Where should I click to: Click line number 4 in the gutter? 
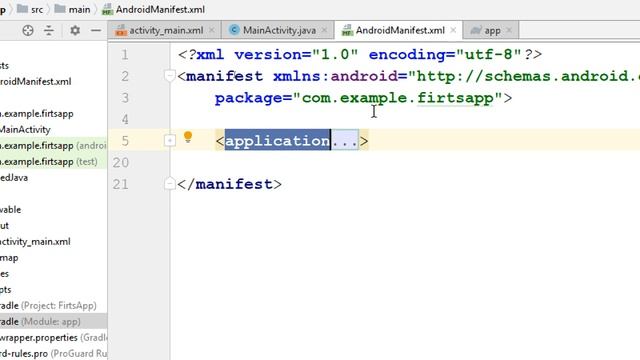[125, 119]
